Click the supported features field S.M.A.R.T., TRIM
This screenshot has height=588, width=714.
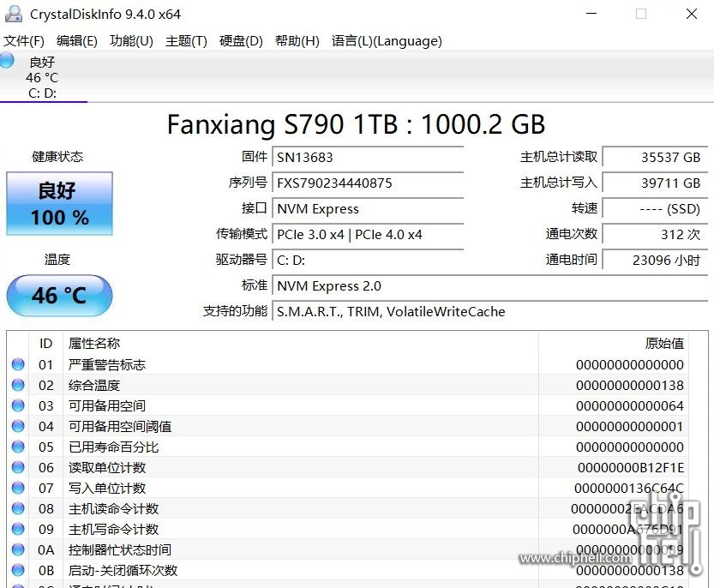click(x=490, y=311)
